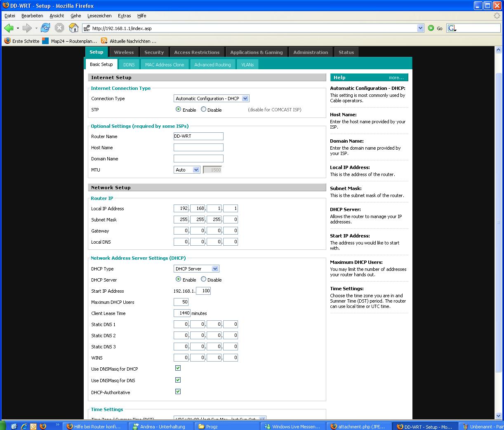Open the Bearbeiten menu
The height and width of the screenshot is (430, 504).
pos(32,16)
